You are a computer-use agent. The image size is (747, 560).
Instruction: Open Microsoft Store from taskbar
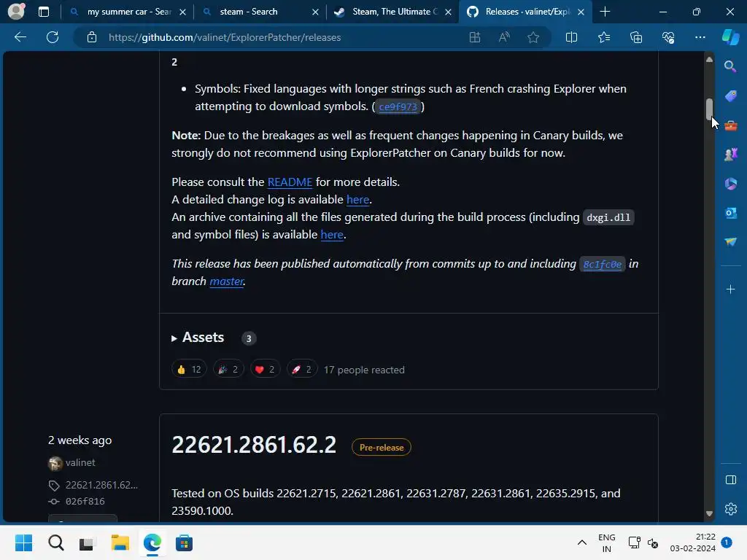tap(184, 542)
